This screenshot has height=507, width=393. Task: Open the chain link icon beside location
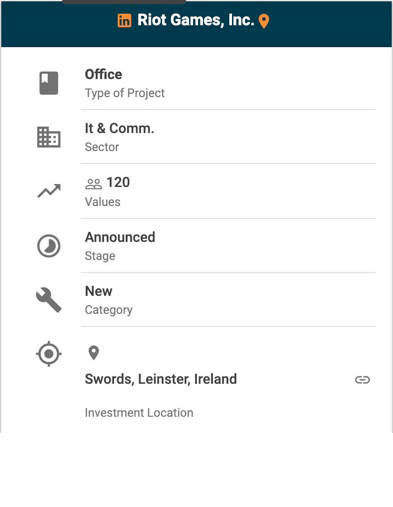(x=362, y=380)
